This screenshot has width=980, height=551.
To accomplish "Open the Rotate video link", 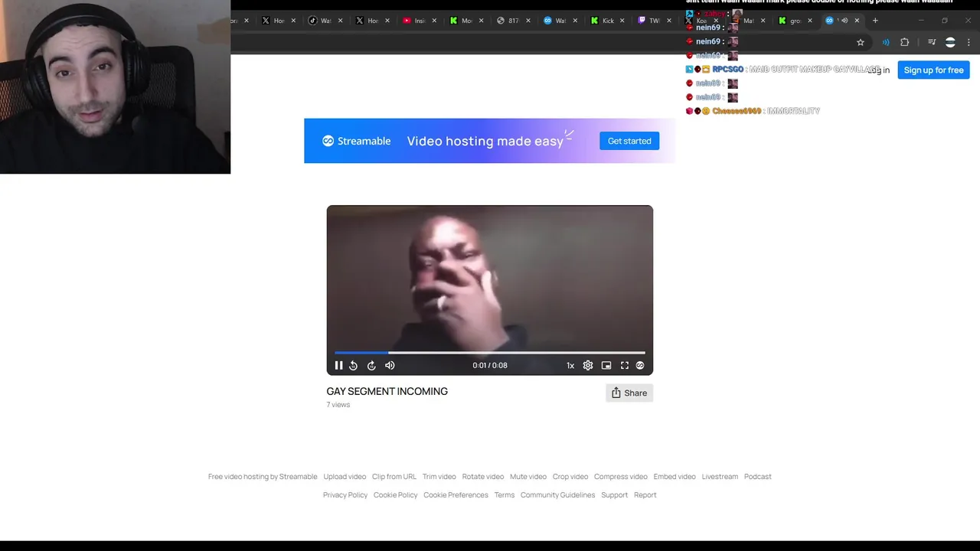I will (483, 477).
